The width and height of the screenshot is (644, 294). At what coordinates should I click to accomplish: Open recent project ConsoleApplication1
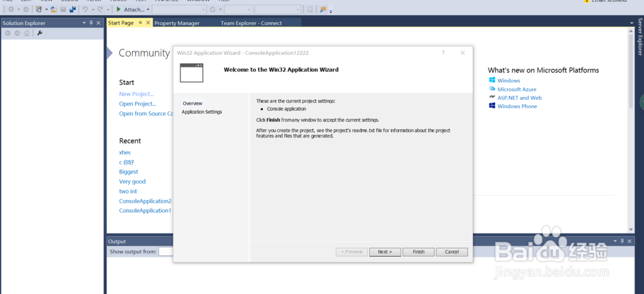tap(145, 211)
